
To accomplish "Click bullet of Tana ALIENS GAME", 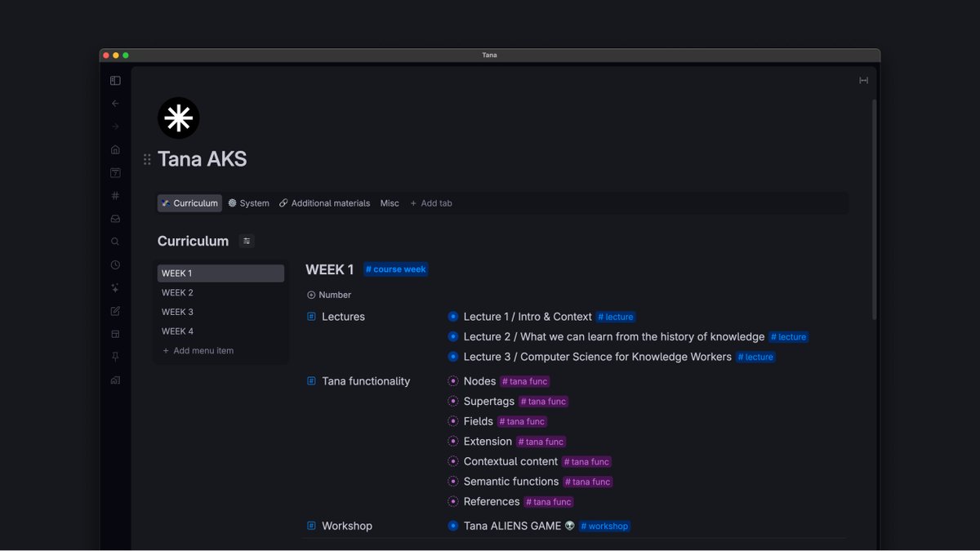I will pyautogui.click(x=453, y=526).
